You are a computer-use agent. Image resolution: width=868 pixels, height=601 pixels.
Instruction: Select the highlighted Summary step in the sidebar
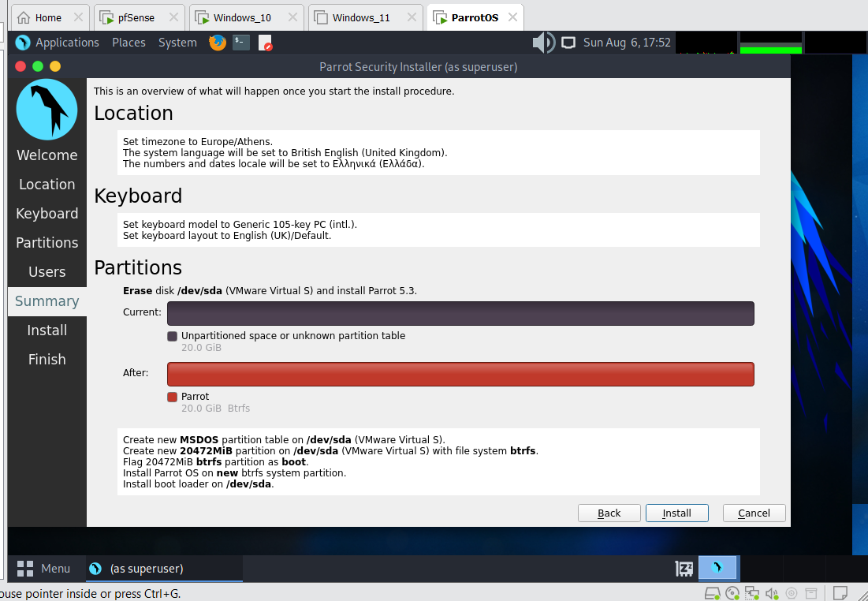(x=47, y=301)
